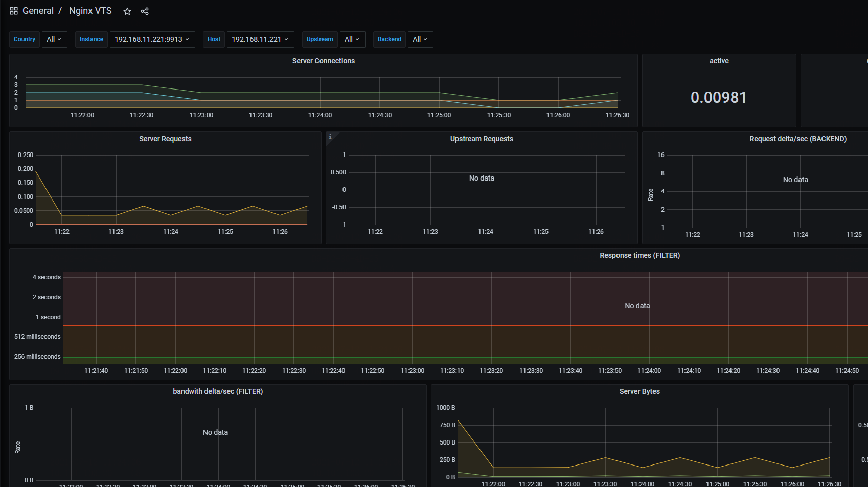Open the dashboards grid icon

pyautogui.click(x=14, y=11)
